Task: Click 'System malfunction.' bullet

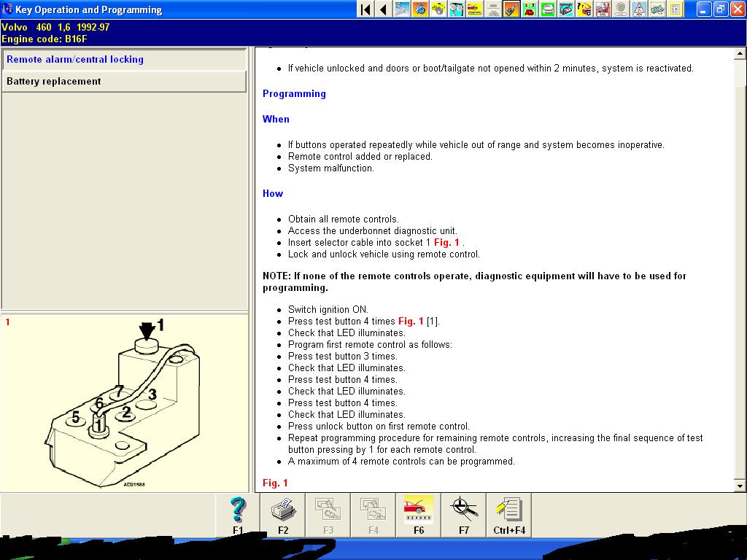Action: (331, 168)
